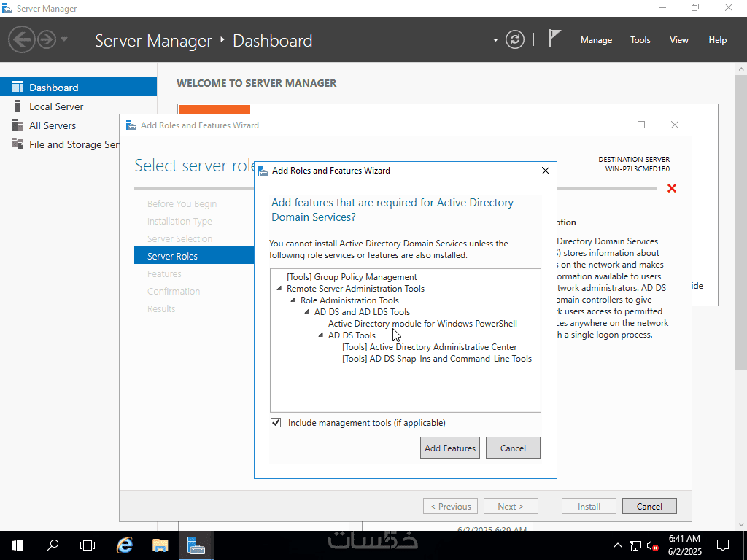The image size is (747, 560).
Task: Click the Add Features button
Action: click(449, 448)
